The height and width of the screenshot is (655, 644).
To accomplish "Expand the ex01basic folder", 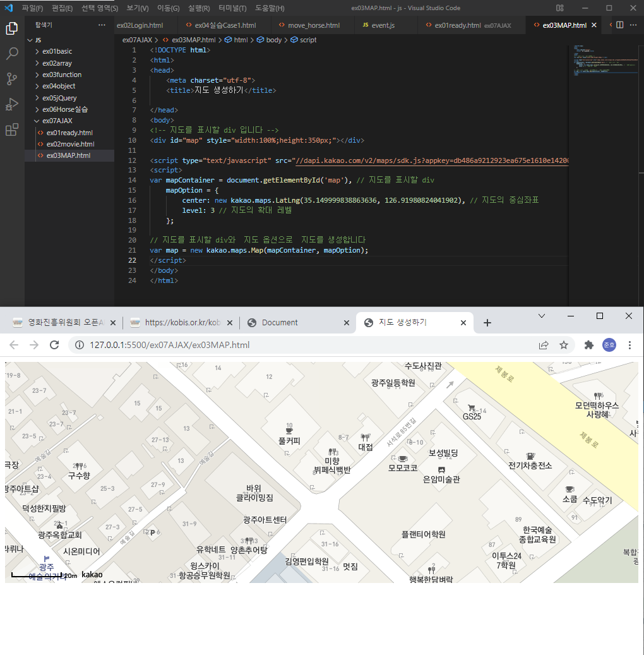I will [37, 51].
